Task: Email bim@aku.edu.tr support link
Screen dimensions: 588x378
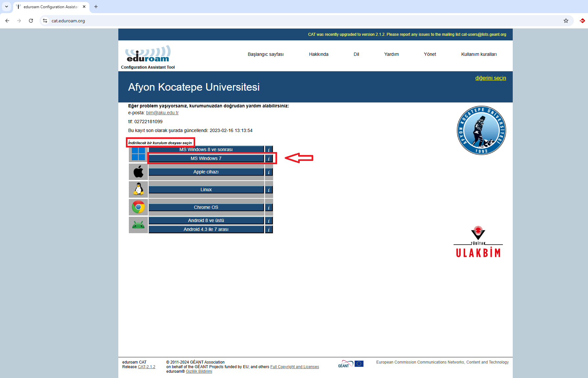Action: 162,113
